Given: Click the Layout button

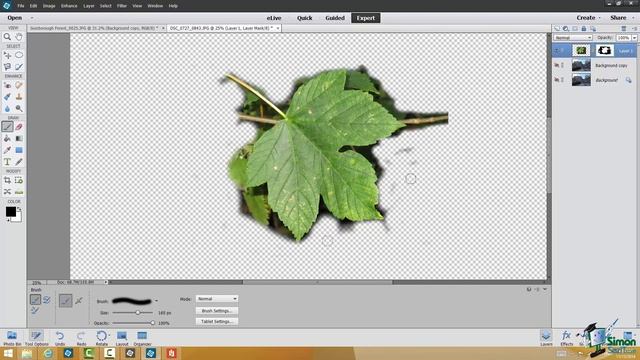Looking at the screenshot, I should coord(122,338).
